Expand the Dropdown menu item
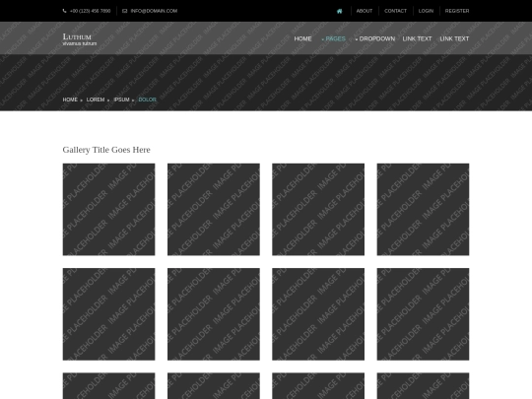 pyautogui.click(x=375, y=38)
